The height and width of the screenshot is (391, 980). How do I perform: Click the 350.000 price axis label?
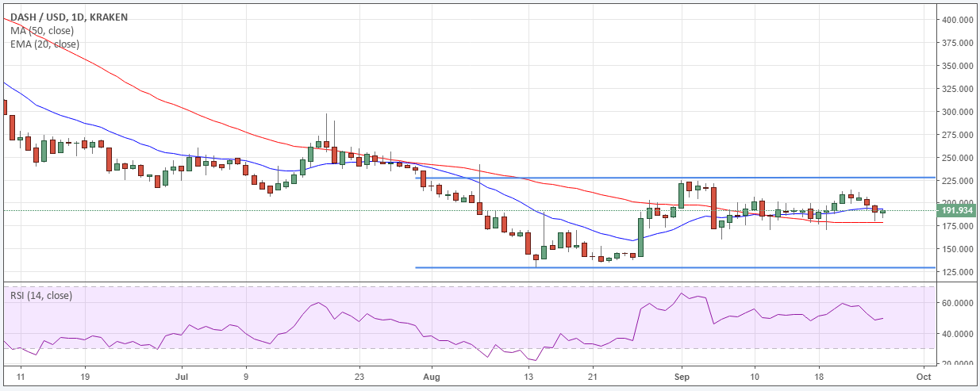(x=956, y=66)
